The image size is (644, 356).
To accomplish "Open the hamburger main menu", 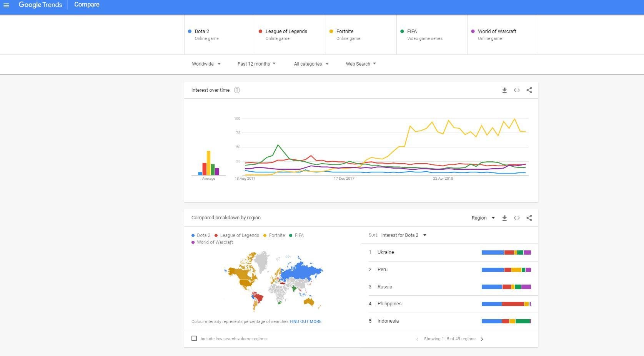I will [x=6, y=5].
